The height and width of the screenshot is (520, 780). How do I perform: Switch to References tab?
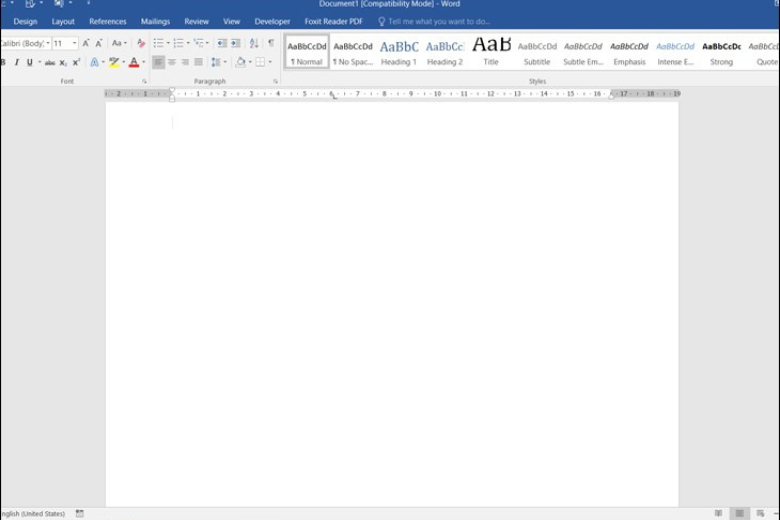pos(107,21)
